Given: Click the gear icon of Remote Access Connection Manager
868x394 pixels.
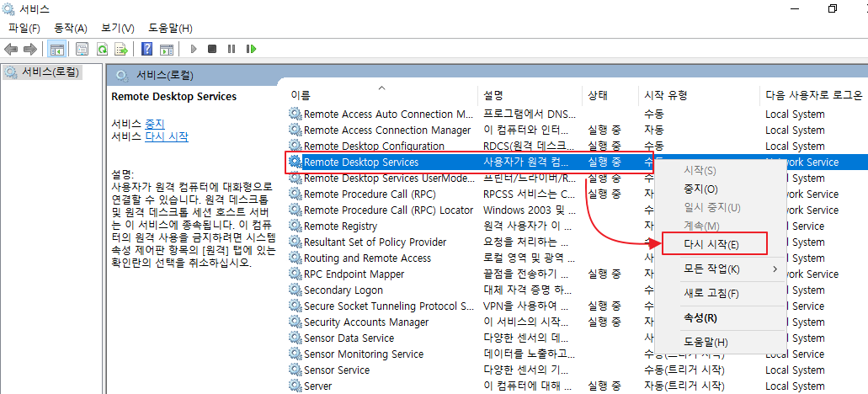Looking at the screenshot, I should (x=295, y=130).
